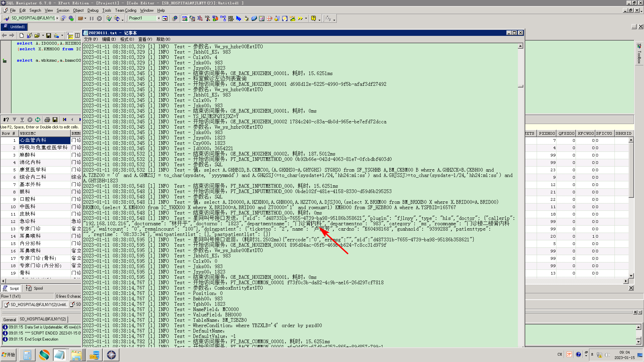Click the help question mark icon in toolbar
Image resolution: width=644 pixels, height=362 pixels.
point(313,18)
